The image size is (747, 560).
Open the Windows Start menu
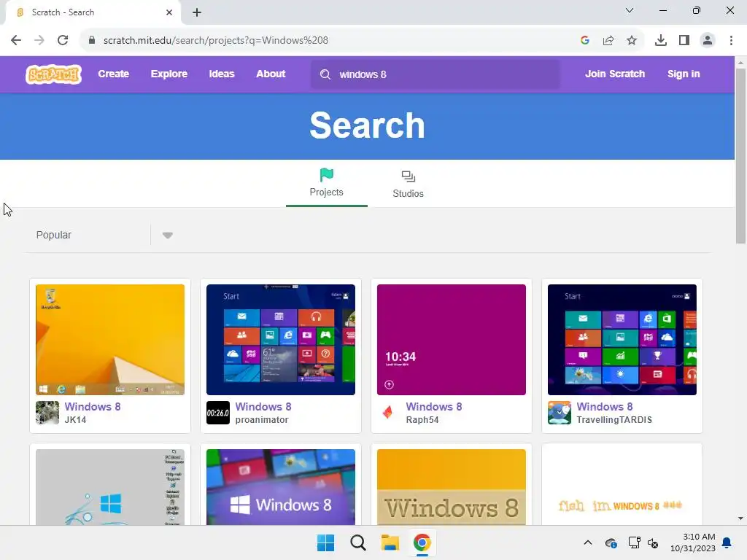[x=326, y=542]
